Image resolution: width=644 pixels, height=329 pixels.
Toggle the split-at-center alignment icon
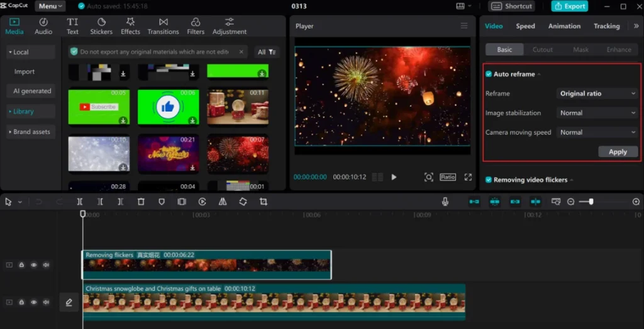tap(535, 202)
